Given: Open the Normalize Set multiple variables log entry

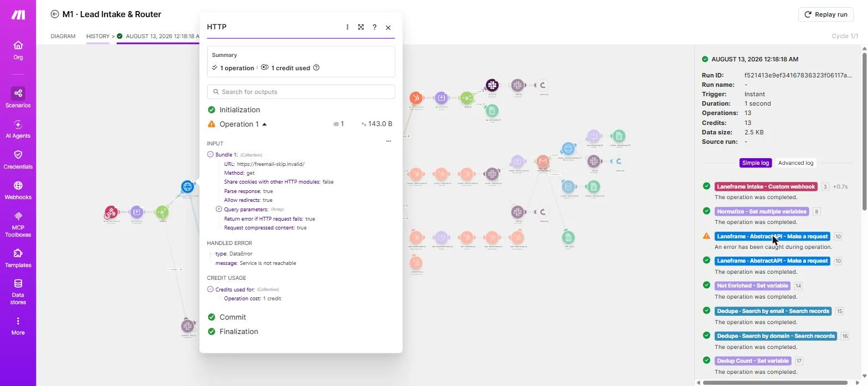Looking at the screenshot, I should point(761,212).
